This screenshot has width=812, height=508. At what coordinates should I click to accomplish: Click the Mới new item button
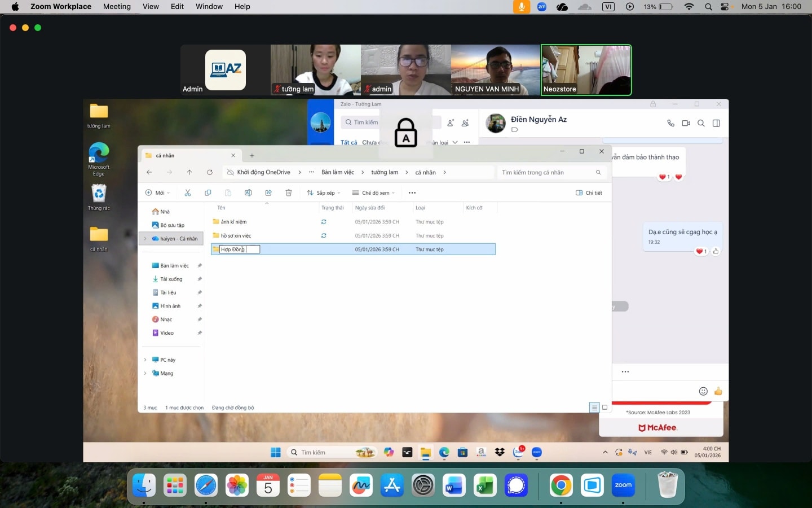158,193
